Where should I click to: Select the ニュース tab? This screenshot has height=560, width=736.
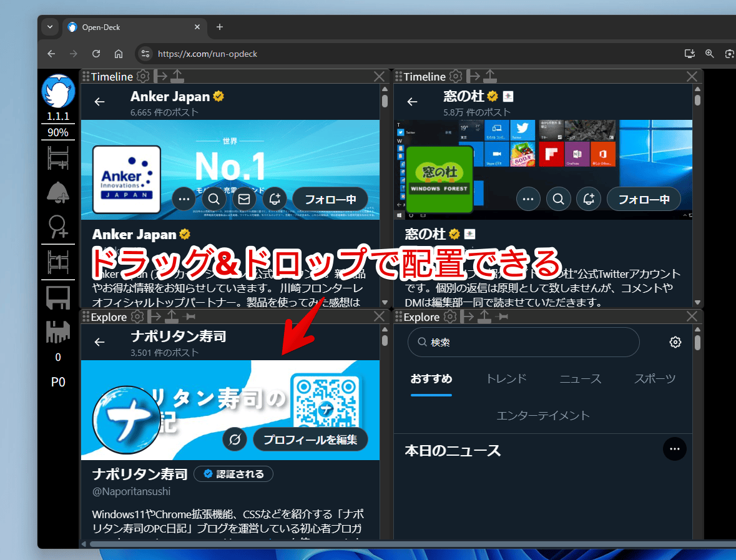[x=580, y=378]
